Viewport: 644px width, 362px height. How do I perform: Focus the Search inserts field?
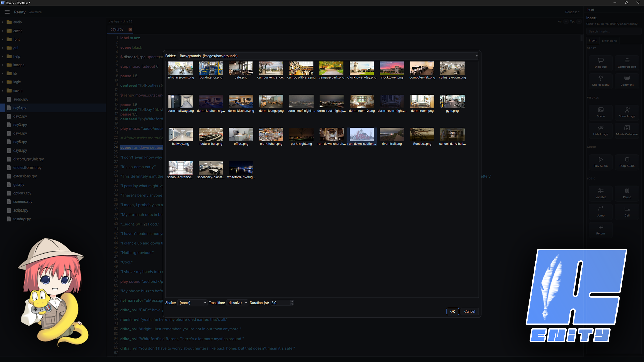[613, 32]
